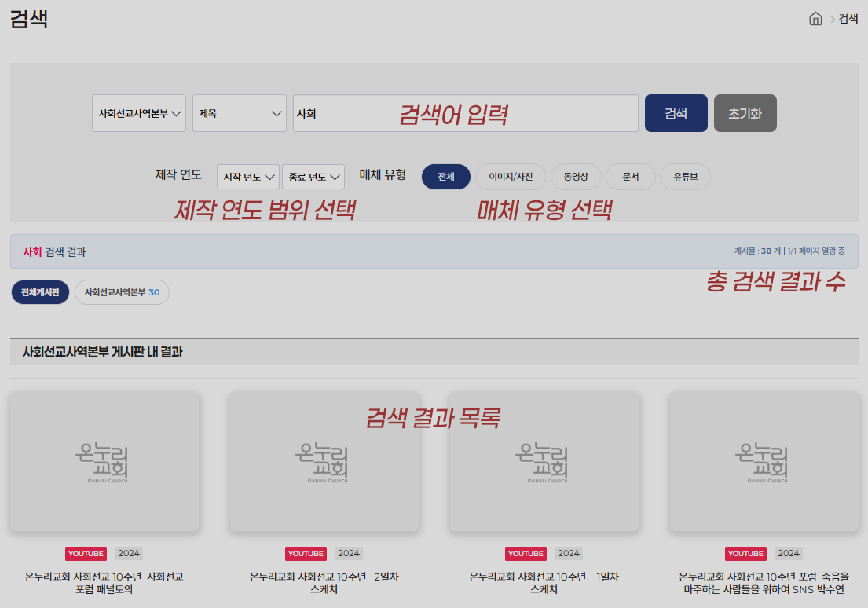Click the 게시물 : 30 개 result count text

click(x=757, y=251)
